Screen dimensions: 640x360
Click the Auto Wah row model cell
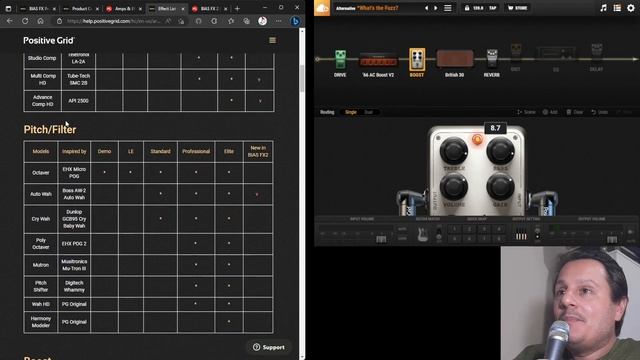(x=41, y=194)
